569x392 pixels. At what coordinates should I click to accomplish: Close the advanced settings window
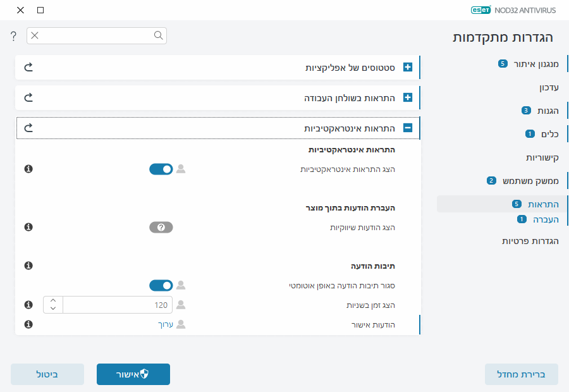[21, 10]
